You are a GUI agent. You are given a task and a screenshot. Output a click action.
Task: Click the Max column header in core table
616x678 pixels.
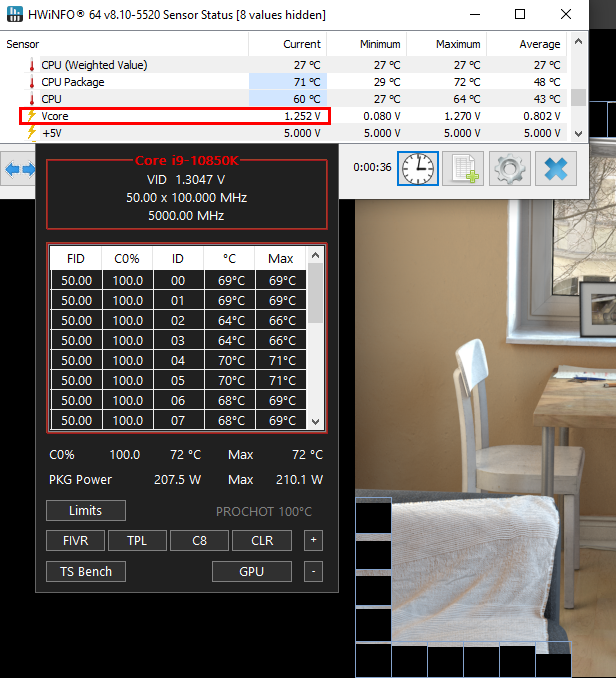click(x=281, y=259)
